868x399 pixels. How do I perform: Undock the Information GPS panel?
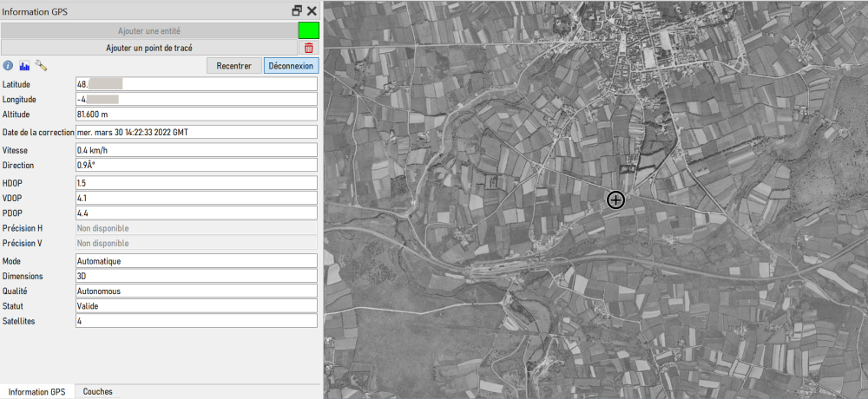click(297, 10)
